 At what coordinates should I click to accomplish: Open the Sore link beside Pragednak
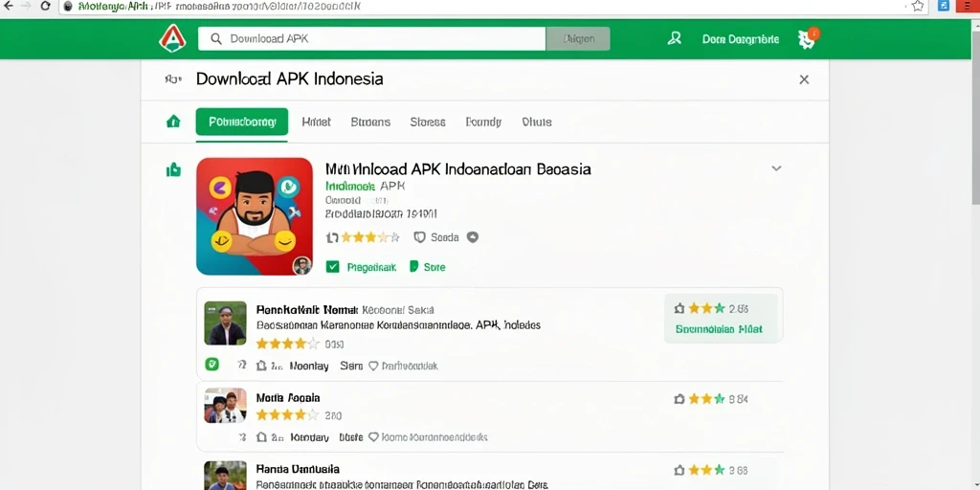pos(434,267)
